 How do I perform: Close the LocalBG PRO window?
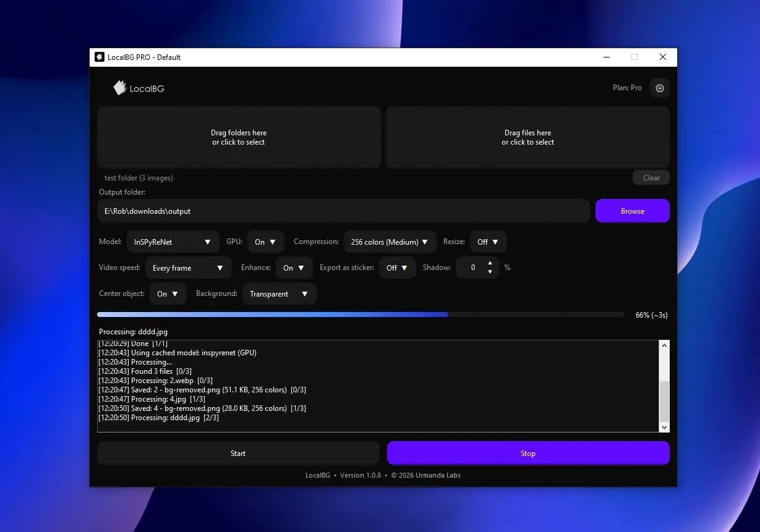pos(663,57)
